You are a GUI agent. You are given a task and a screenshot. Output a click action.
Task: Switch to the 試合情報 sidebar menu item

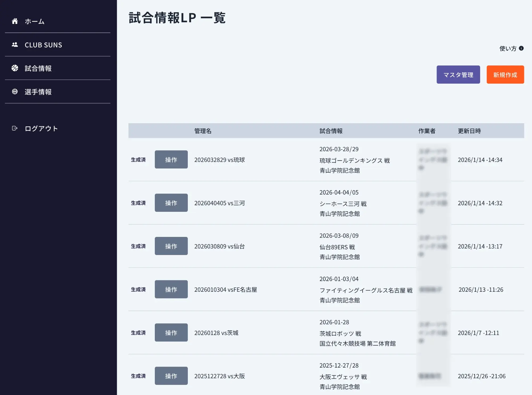[x=38, y=68]
